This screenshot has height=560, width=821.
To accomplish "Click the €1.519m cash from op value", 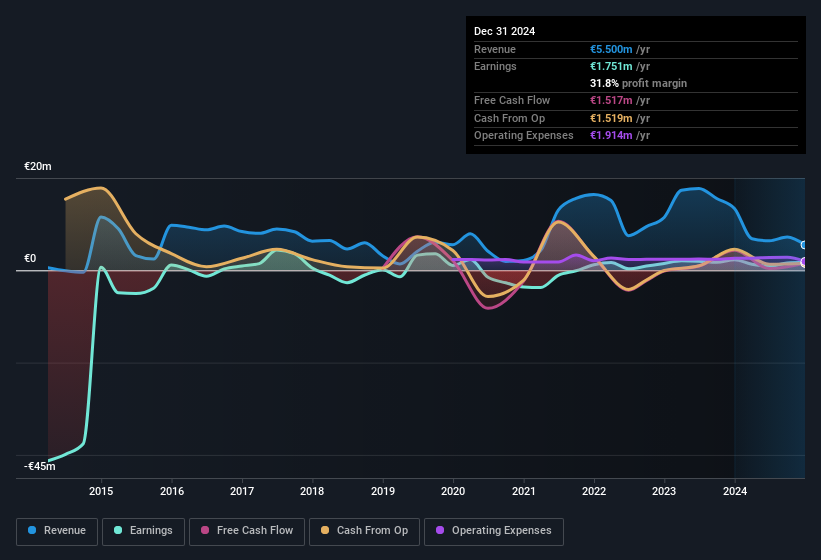I will [611, 118].
